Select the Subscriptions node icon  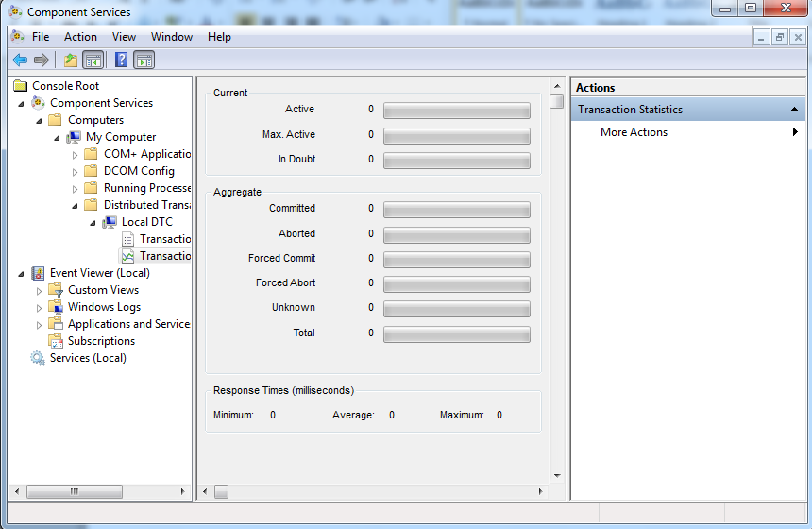point(56,341)
